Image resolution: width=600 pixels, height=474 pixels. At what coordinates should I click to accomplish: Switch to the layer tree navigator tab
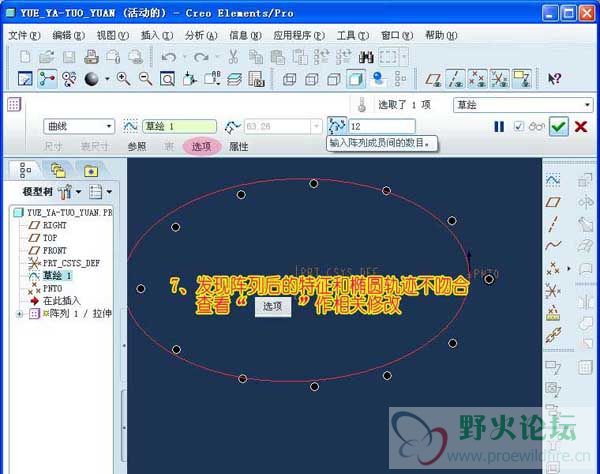click(58, 171)
